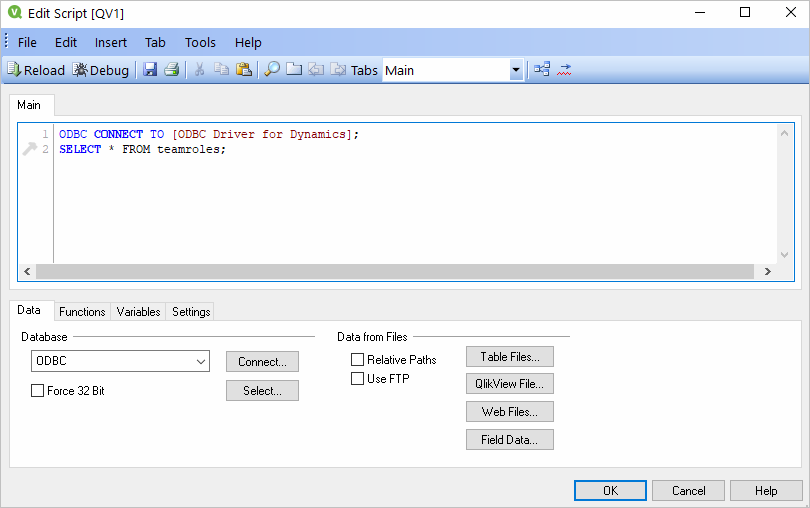Print the script using the printer icon
The height and width of the screenshot is (508, 810).
pyautogui.click(x=171, y=70)
